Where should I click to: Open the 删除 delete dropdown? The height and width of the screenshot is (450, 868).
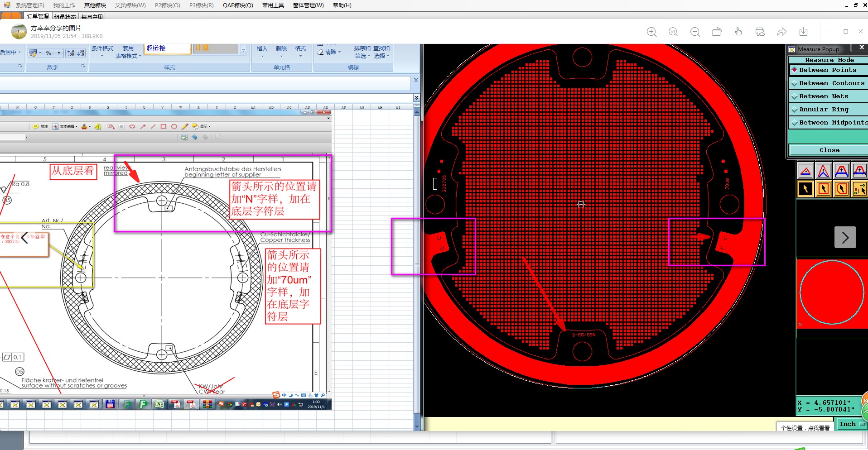281,52
